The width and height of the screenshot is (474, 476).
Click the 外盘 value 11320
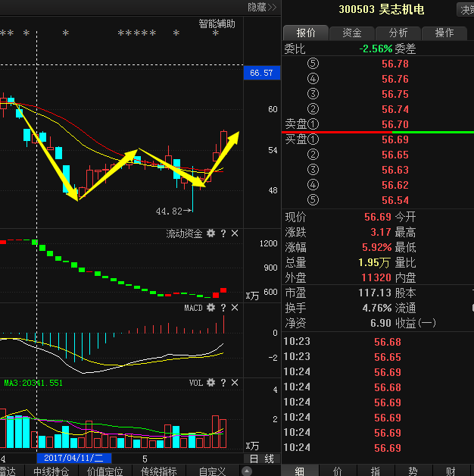coord(376,277)
